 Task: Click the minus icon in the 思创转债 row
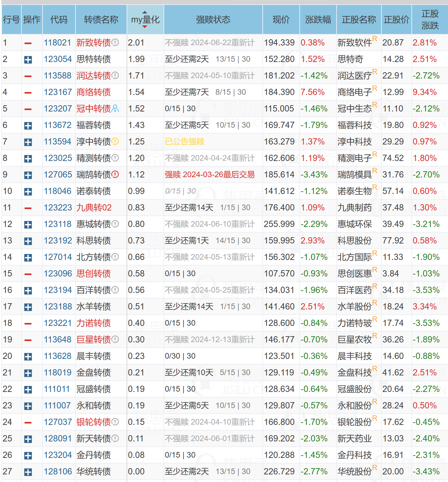coord(28,274)
